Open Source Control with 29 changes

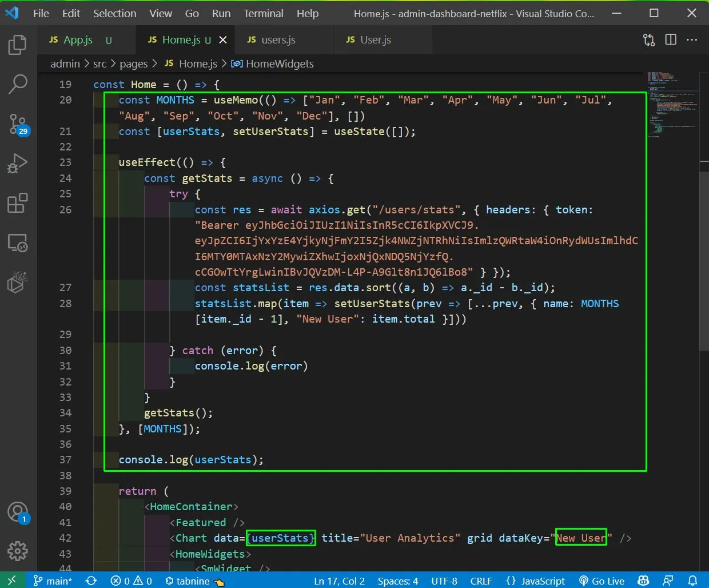point(17,124)
